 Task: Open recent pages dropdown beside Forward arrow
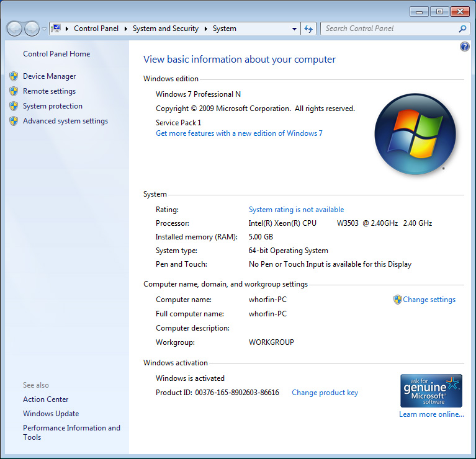[x=44, y=29]
